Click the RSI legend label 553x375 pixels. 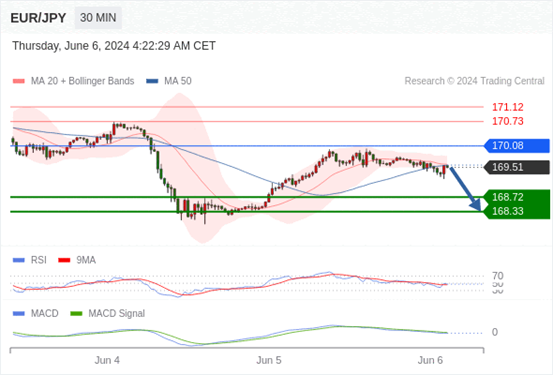pos(38,260)
